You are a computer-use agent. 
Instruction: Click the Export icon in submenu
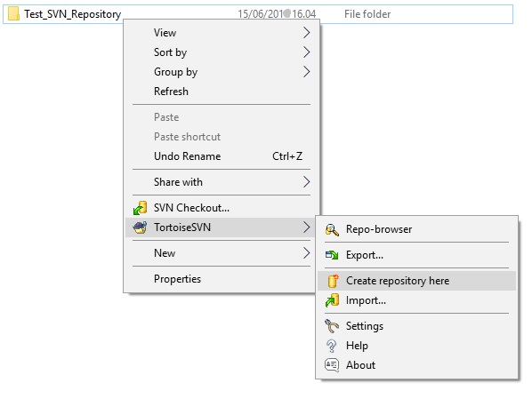[x=332, y=255]
